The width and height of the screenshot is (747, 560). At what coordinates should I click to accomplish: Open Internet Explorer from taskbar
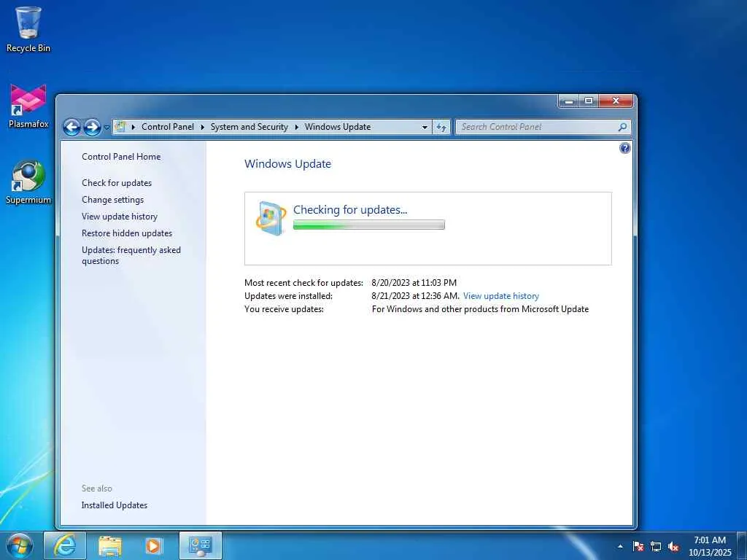(65, 545)
